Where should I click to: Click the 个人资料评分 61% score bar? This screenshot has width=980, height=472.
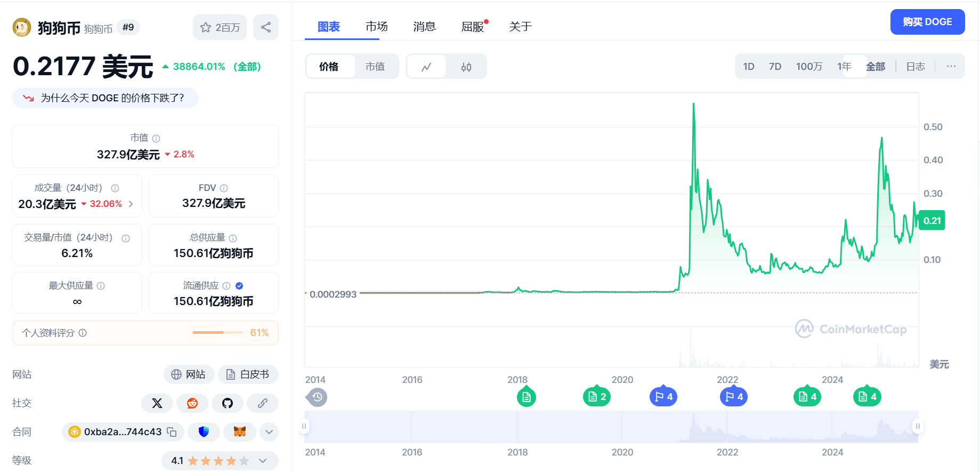click(x=145, y=333)
